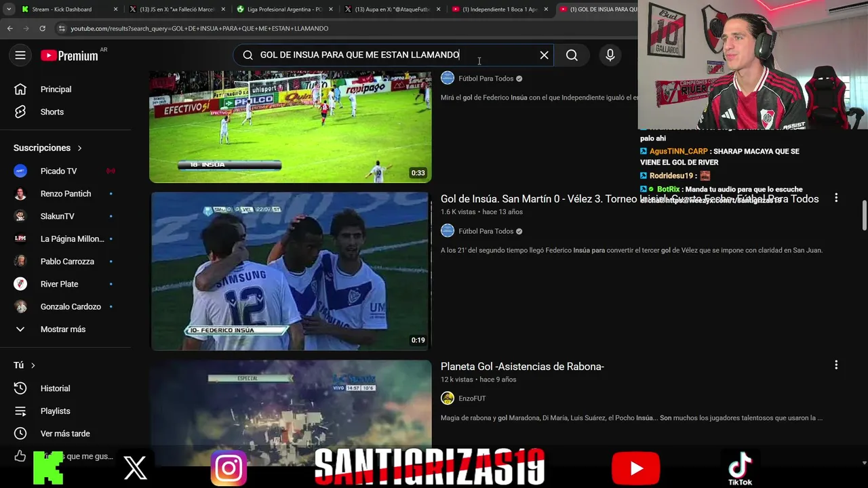Viewport: 868px width, 488px height.
Task: Switch to Liga Profesional Argentina tab
Action: [x=284, y=9]
